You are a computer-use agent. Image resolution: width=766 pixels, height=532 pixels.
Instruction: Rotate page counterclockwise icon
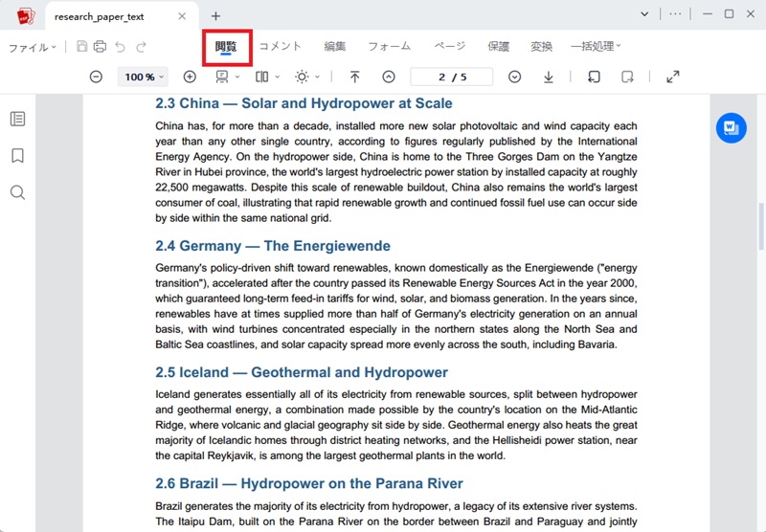pos(594,77)
